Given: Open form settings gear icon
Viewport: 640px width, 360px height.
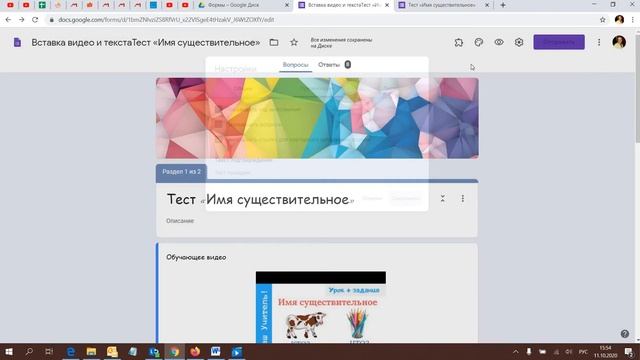Looking at the screenshot, I should [519, 42].
